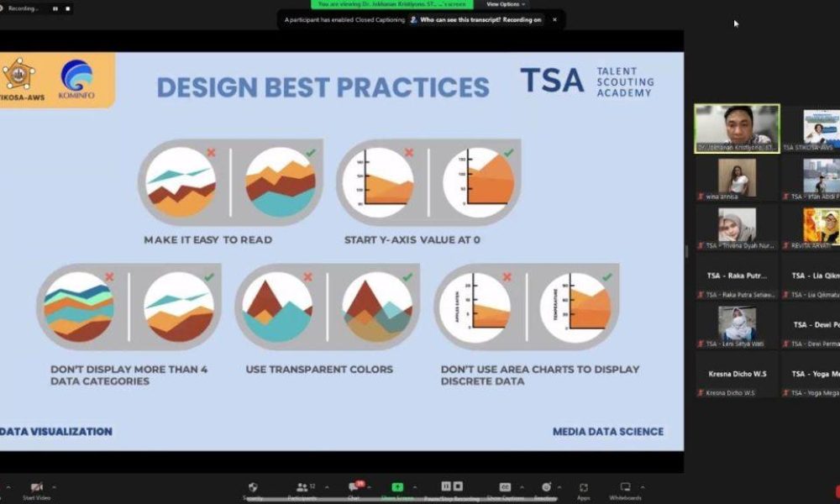The image size is (840, 504).
Task: Open the Chat icon with unread badge
Action: pyautogui.click(x=354, y=487)
